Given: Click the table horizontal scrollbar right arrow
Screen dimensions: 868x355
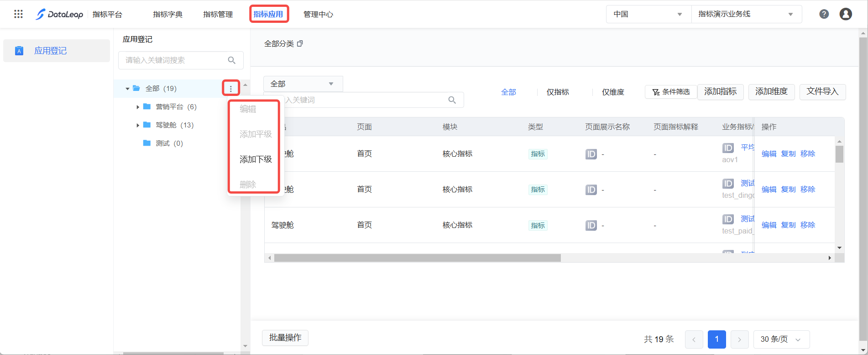Looking at the screenshot, I should click(x=830, y=258).
